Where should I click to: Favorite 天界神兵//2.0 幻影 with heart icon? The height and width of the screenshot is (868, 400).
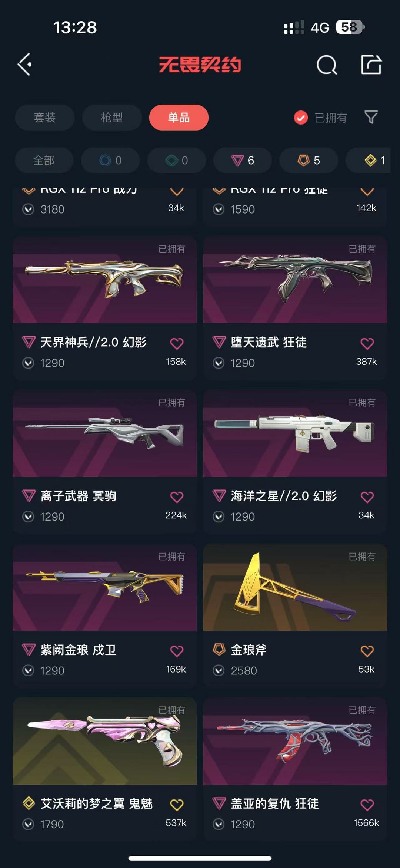coord(177,343)
